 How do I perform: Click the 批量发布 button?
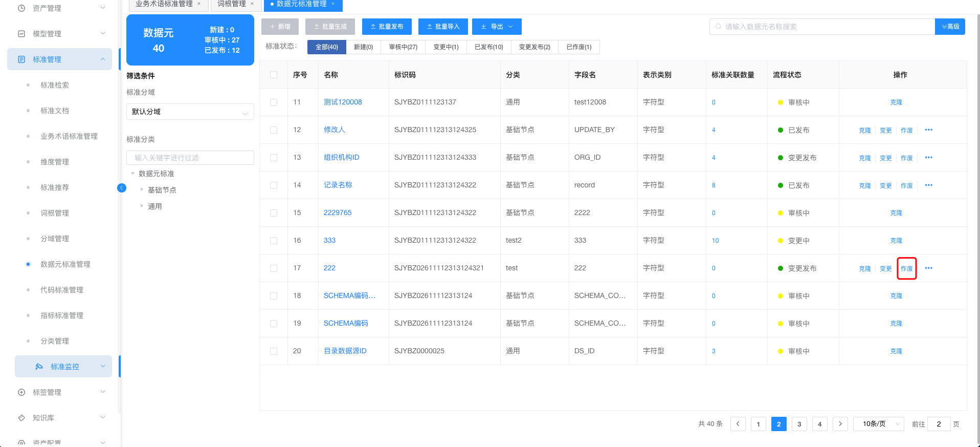(387, 27)
